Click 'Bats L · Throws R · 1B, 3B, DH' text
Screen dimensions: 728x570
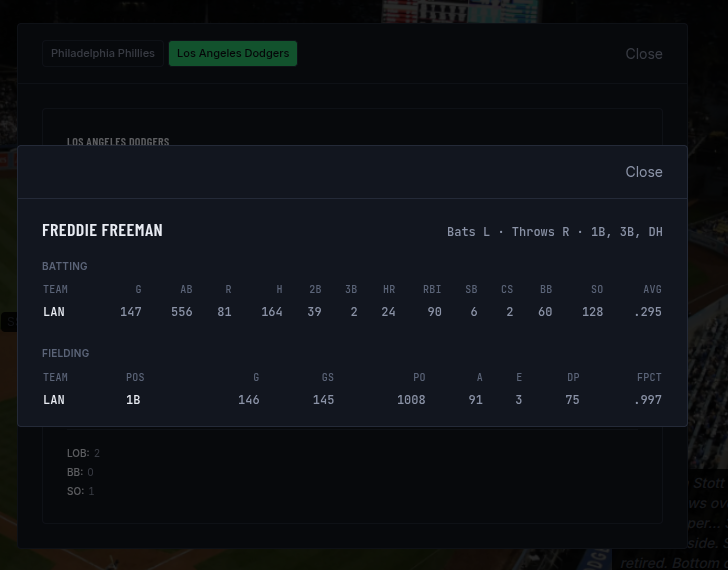555,232
